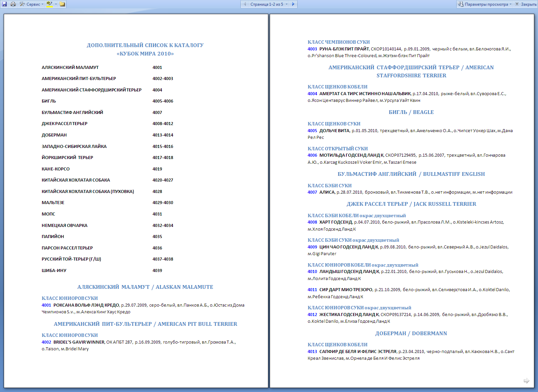
Task: Select the text highlight pen tool
Action: tap(49, 4)
